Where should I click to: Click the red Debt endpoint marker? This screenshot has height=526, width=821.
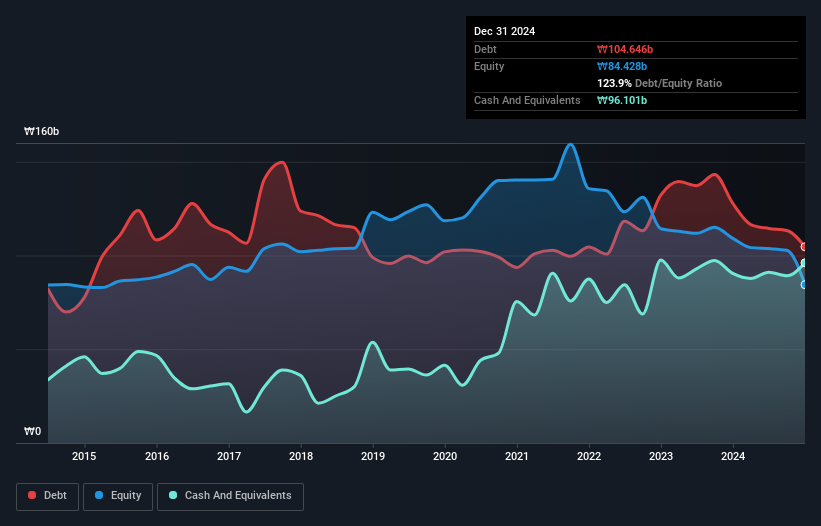[x=804, y=247]
